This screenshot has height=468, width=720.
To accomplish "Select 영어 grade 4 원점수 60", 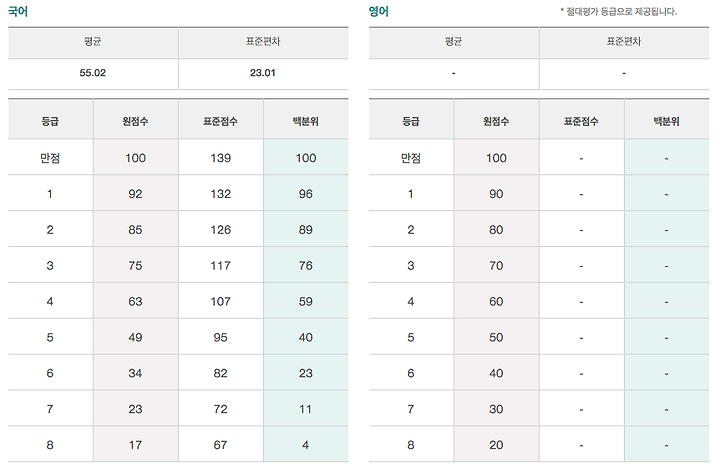I will [496, 301].
